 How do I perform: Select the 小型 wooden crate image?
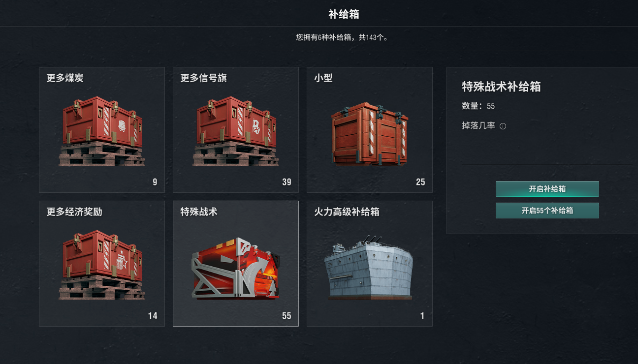tap(370, 133)
